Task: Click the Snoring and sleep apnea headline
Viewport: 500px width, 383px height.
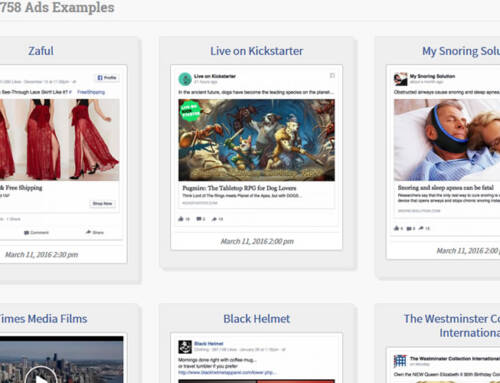Action: 446,188
